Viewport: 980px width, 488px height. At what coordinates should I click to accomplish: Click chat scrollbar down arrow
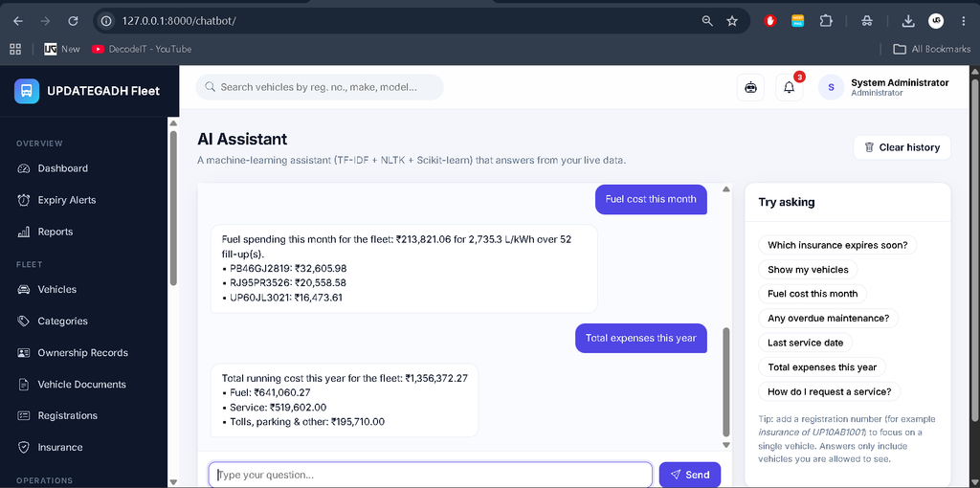pyautogui.click(x=726, y=445)
